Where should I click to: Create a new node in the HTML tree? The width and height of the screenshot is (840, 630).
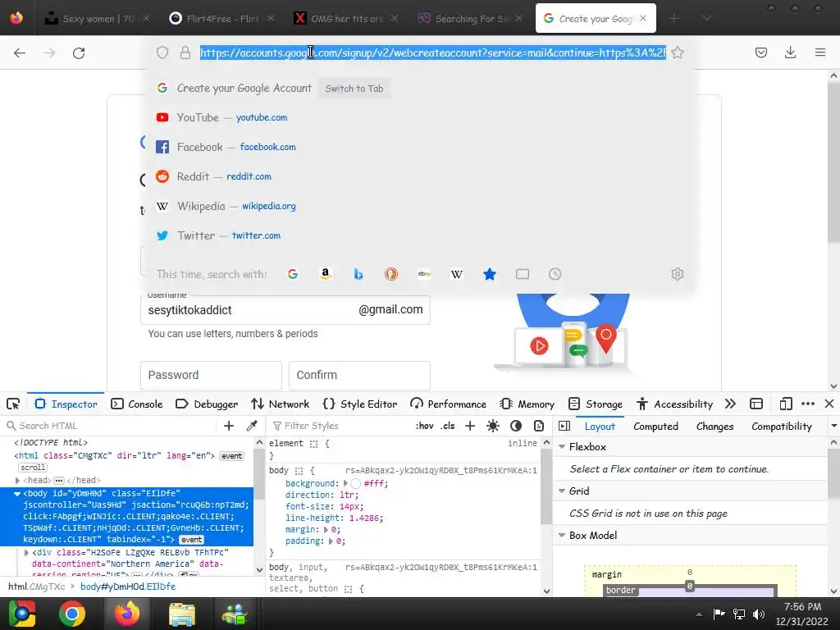(x=229, y=426)
